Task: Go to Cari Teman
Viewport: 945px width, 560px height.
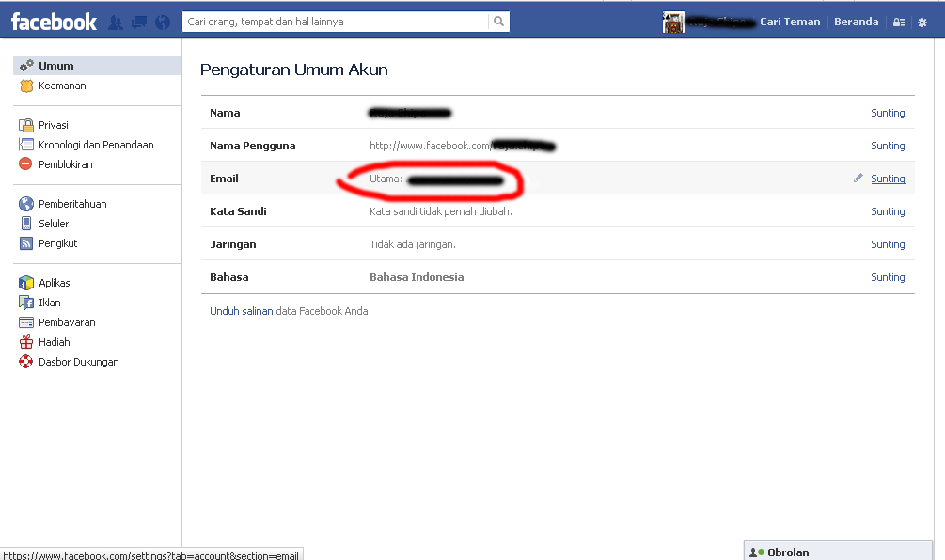Action: point(790,22)
